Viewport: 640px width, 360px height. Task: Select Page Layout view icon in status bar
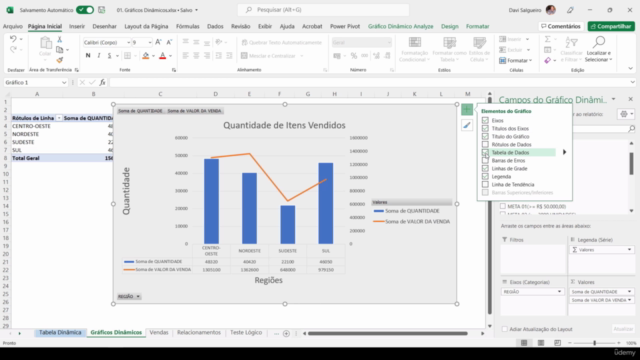pos(541,343)
